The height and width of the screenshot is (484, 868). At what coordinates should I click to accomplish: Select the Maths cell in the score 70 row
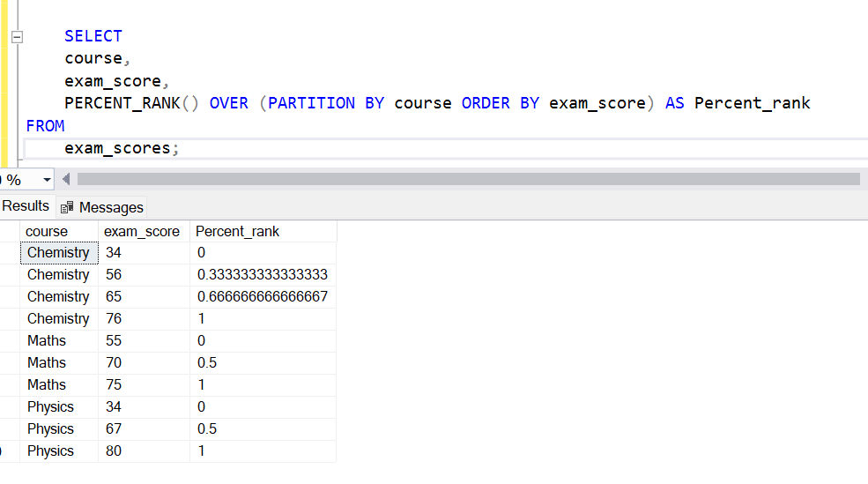(x=47, y=363)
